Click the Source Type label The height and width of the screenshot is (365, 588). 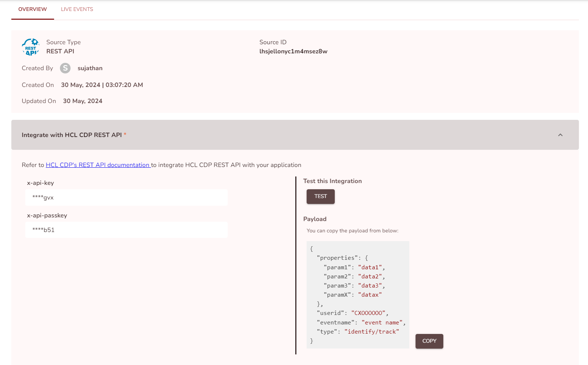coord(64,42)
